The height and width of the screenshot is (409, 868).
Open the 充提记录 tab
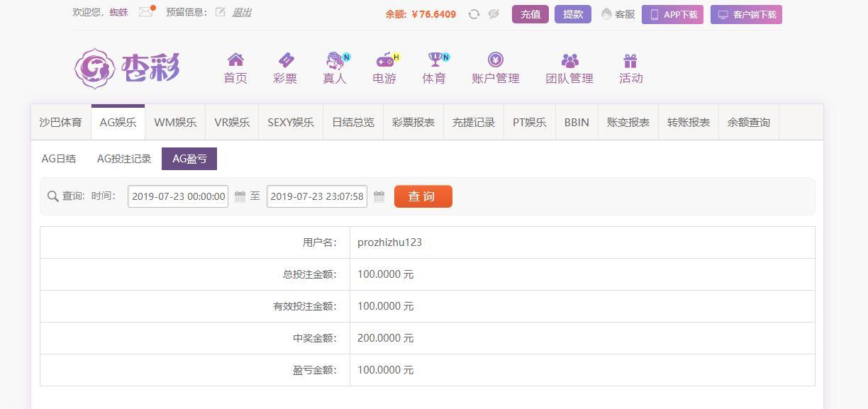pos(474,122)
